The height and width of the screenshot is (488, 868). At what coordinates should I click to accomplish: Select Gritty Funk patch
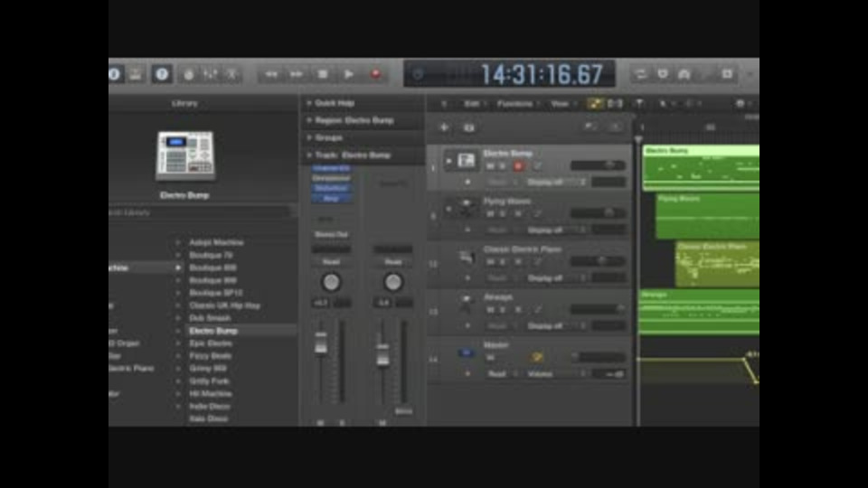click(209, 381)
